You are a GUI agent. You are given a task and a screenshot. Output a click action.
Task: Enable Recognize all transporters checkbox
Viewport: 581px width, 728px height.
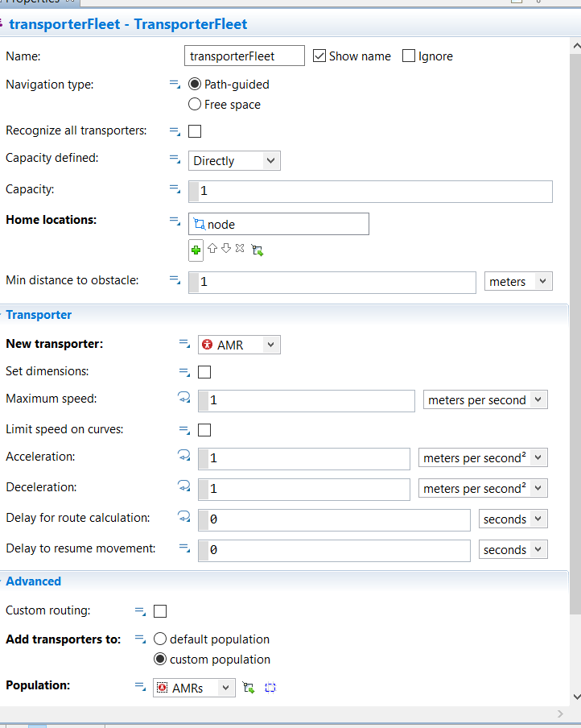(x=195, y=131)
